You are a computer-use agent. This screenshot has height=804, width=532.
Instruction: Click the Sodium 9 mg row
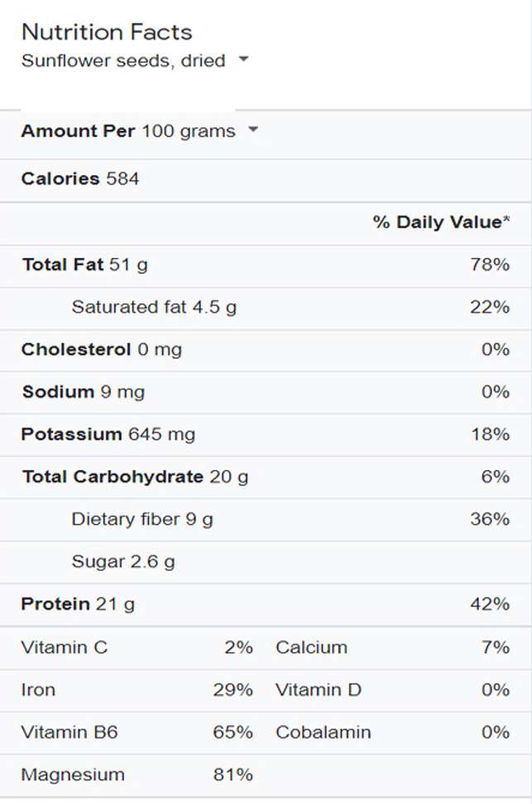[84, 392]
